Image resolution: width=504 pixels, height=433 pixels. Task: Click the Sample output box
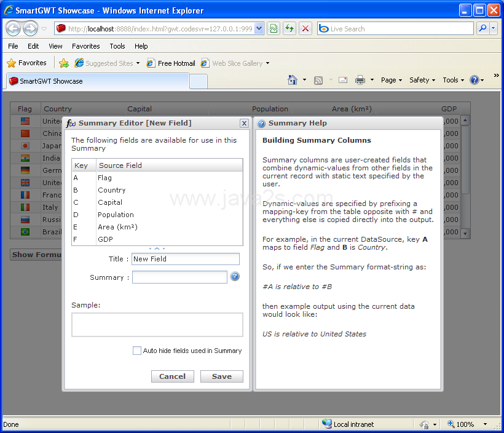pyautogui.click(x=157, y=325)
